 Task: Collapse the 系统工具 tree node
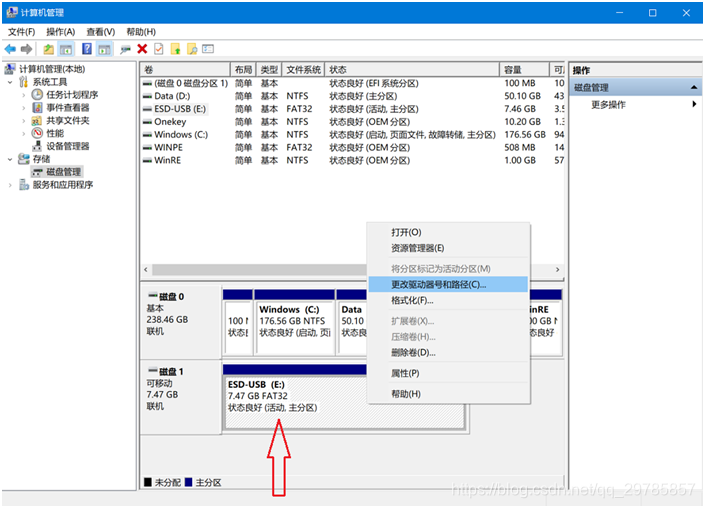pyautogui.click(x=10, y=82)
